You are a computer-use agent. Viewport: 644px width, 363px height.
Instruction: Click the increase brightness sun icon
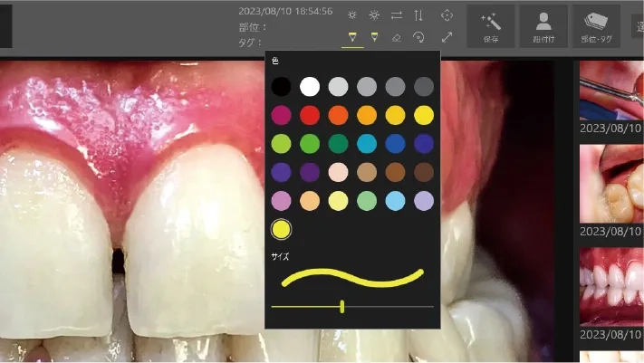click(374, 15)
